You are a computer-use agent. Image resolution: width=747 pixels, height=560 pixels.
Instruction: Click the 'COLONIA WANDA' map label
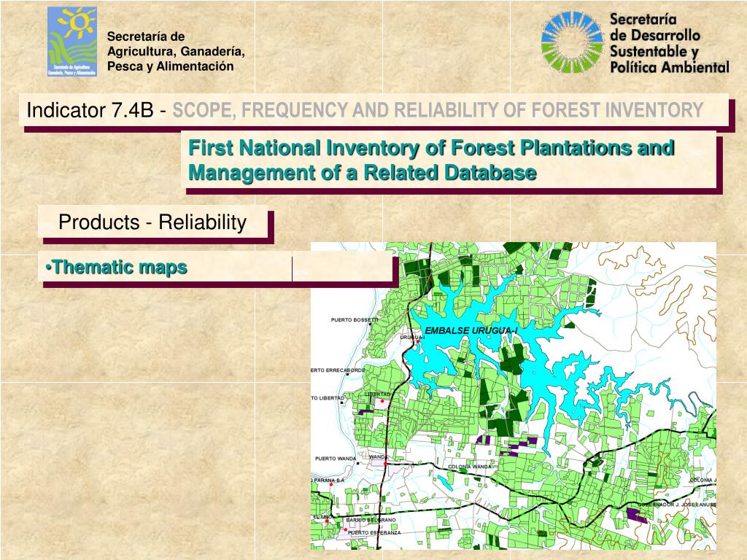click(469, 467)
